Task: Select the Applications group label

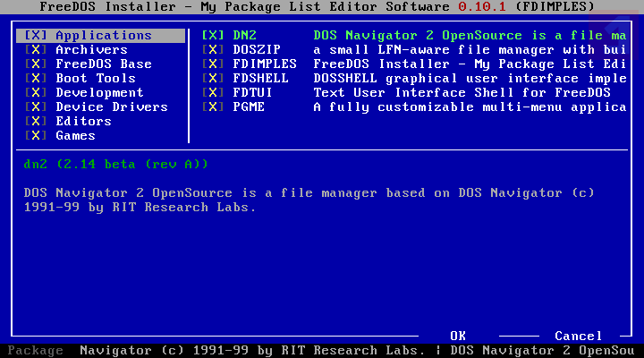Action: point(104,35)
